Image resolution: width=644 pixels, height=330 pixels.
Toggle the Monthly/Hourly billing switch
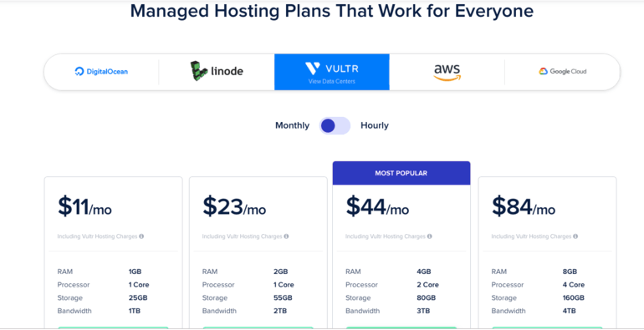point(335,125)
